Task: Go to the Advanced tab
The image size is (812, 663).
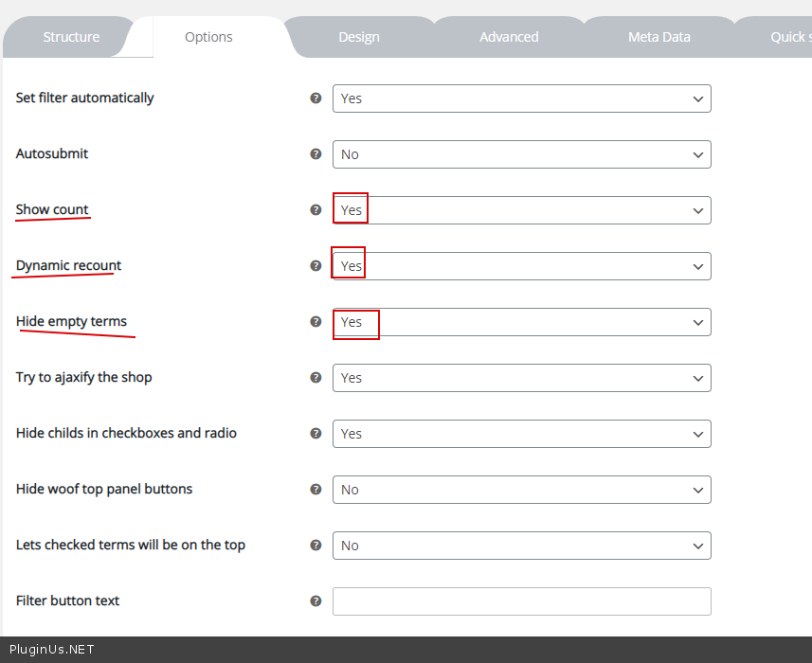Action: click(509, 37)
